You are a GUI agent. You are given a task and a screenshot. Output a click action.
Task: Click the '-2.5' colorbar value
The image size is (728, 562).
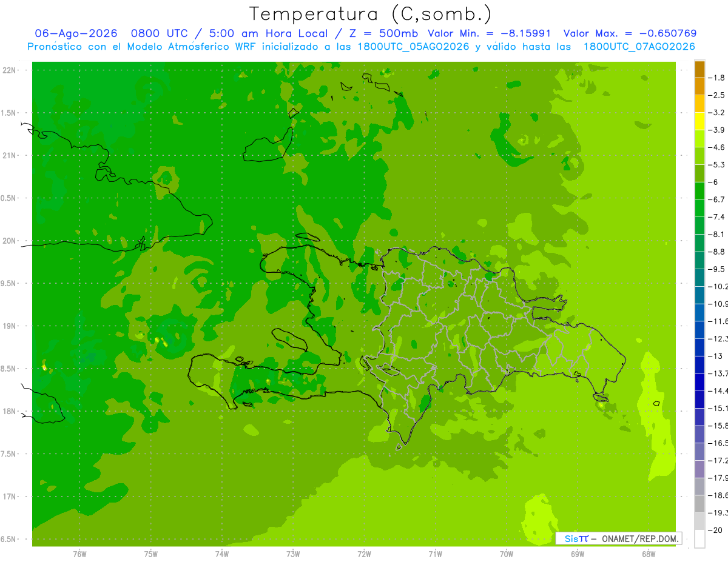(x=717, y=95)
